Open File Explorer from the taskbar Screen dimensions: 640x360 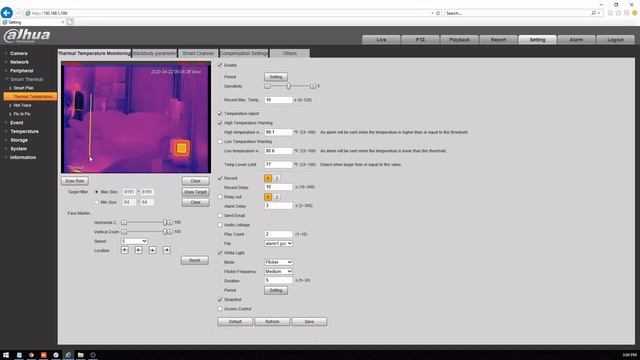tap(80, 355)
